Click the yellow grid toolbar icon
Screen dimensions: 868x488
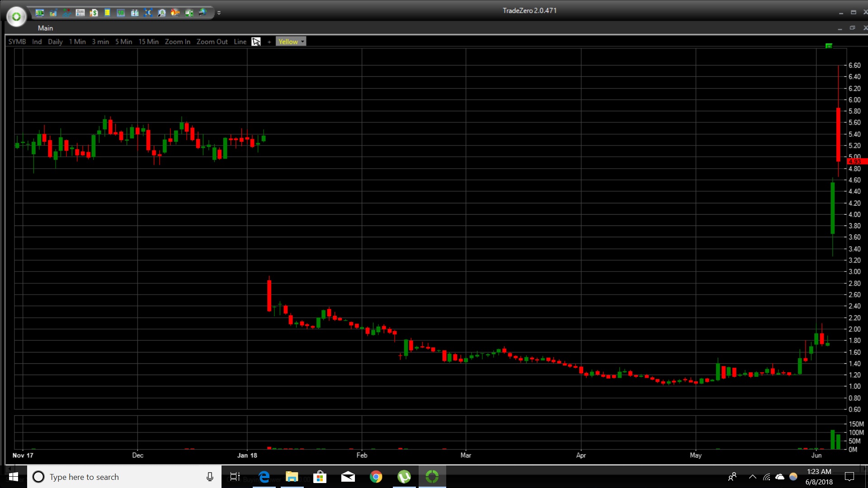click(107, 13)
